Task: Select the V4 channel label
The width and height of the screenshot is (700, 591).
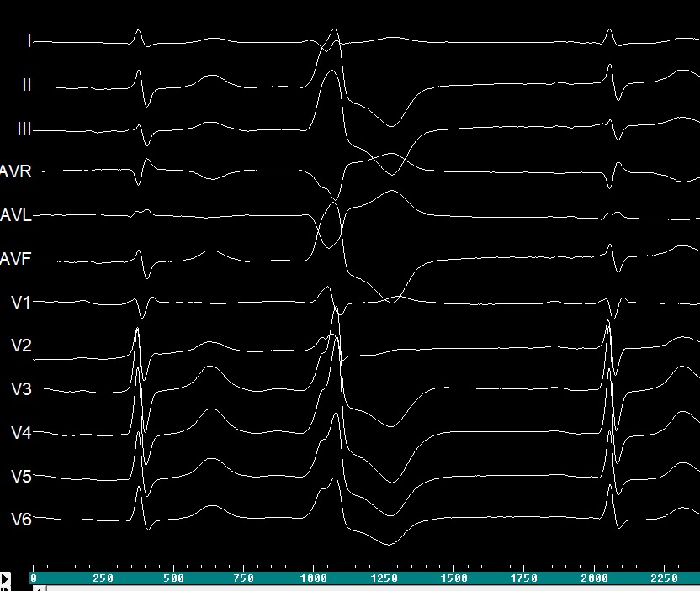Action: (x=21, y=432)
